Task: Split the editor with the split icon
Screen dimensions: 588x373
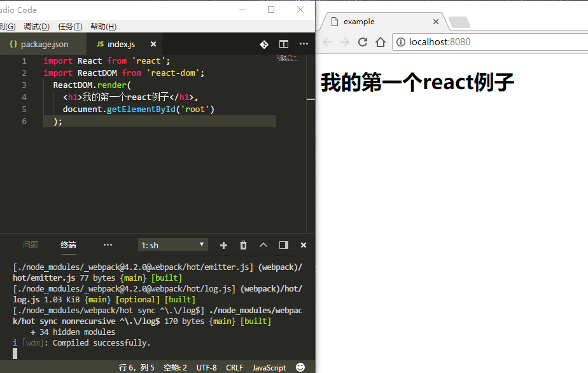Action: coord(284,45)
